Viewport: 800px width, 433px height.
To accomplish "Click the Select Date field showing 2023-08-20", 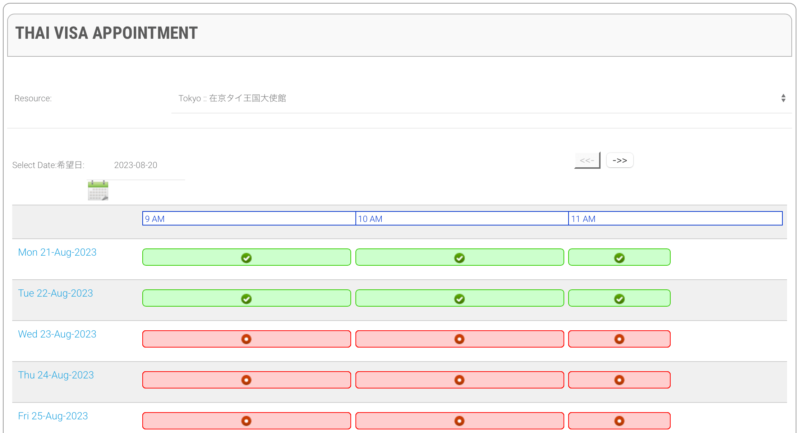I will 136,165.
